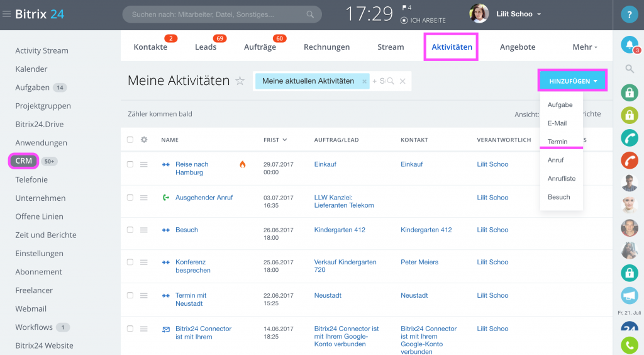Screen dimensions: 644x355
Task: Check the Ausgehender Anruf row checkbox
Action: [130, 198]
